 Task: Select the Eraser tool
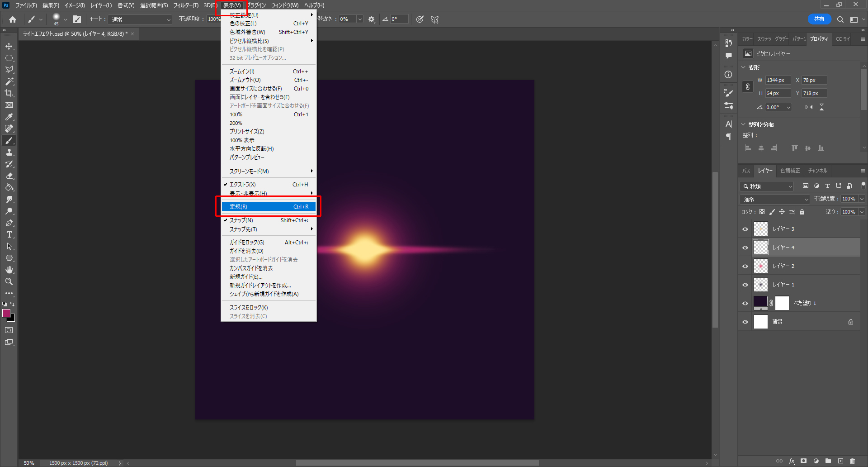(9, 176)
